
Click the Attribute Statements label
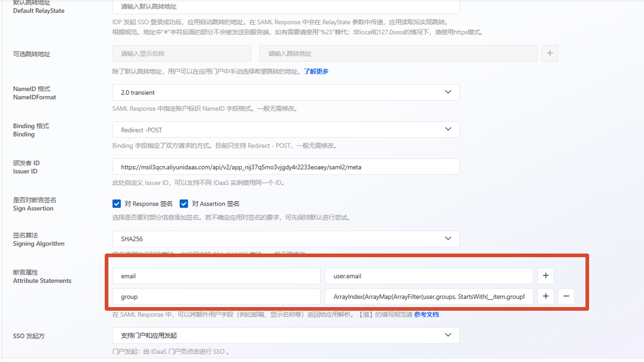[x=42, y=281]
